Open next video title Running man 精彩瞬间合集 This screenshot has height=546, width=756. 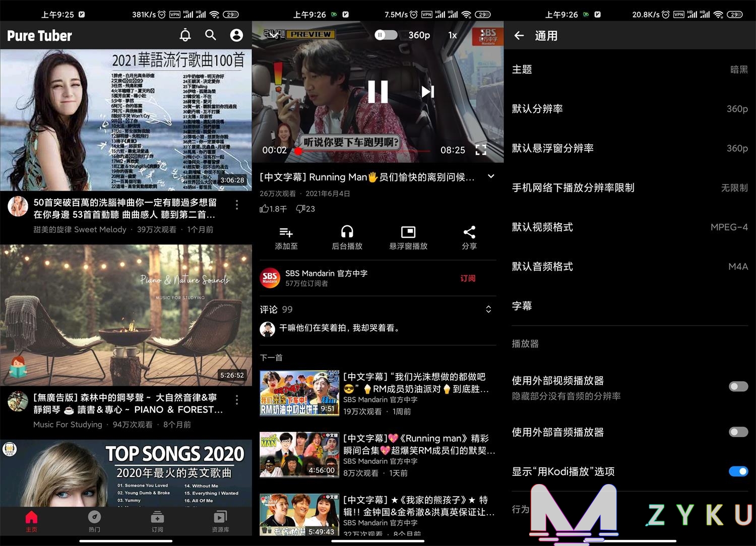419,444
